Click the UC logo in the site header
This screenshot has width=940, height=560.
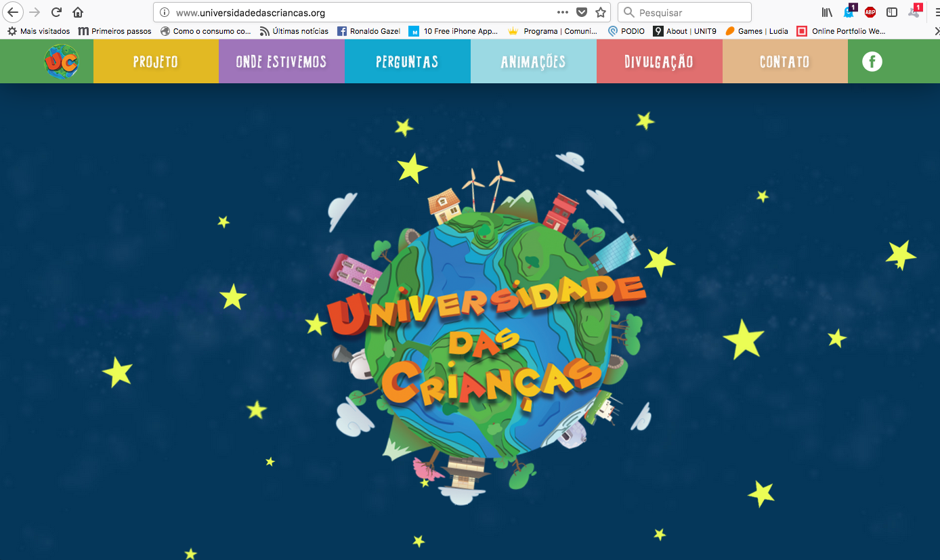[61, 62]
